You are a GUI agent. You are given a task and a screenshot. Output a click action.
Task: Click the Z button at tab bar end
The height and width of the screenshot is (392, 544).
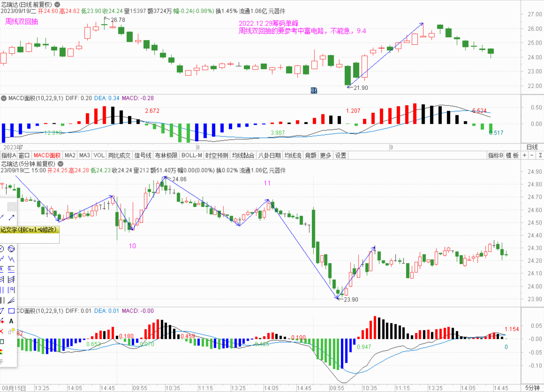click(x=540, y=156)
